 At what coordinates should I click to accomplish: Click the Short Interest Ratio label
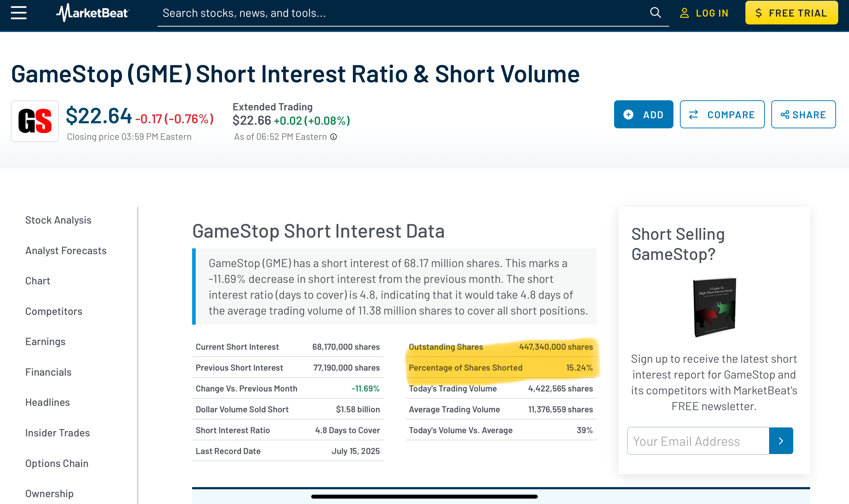[x=233, y=430]
